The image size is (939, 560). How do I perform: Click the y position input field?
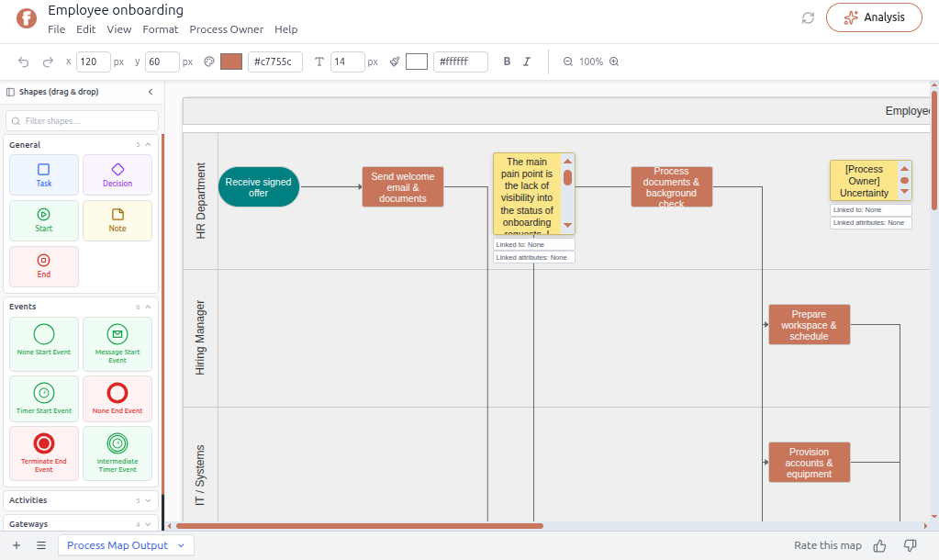point(162,62)
